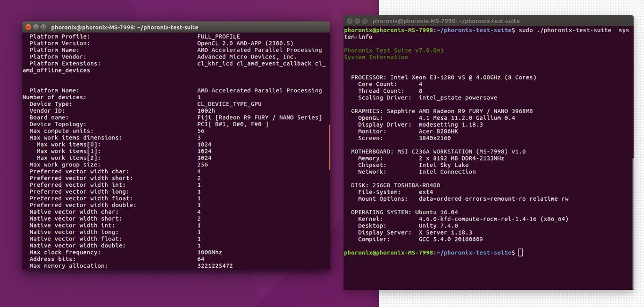Close the left OpenCL info terminal window
The height and width of the screenshot is (307, 644).
point(28,27)
